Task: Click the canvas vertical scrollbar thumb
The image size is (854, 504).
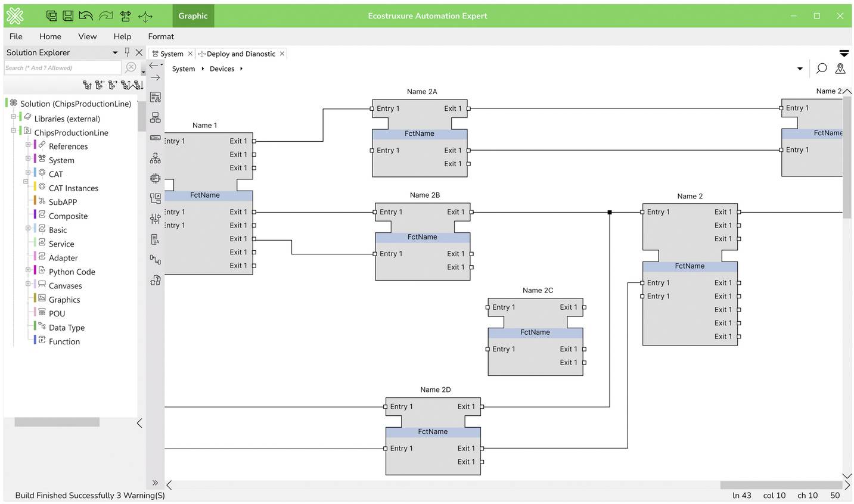Action: tap(847, 157)
